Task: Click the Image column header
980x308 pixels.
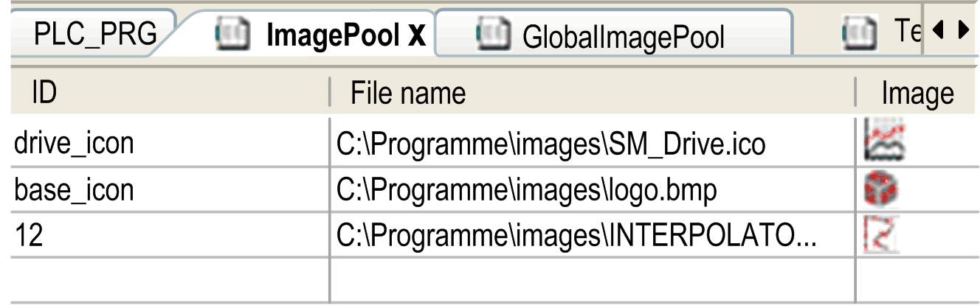Action: coord(917,94)
